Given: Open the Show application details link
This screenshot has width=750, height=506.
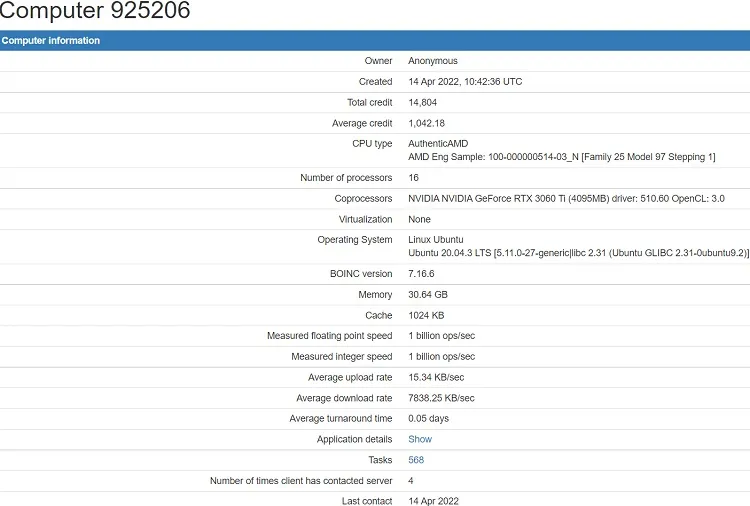Looking at the screenshot, I should click(419, 439).
